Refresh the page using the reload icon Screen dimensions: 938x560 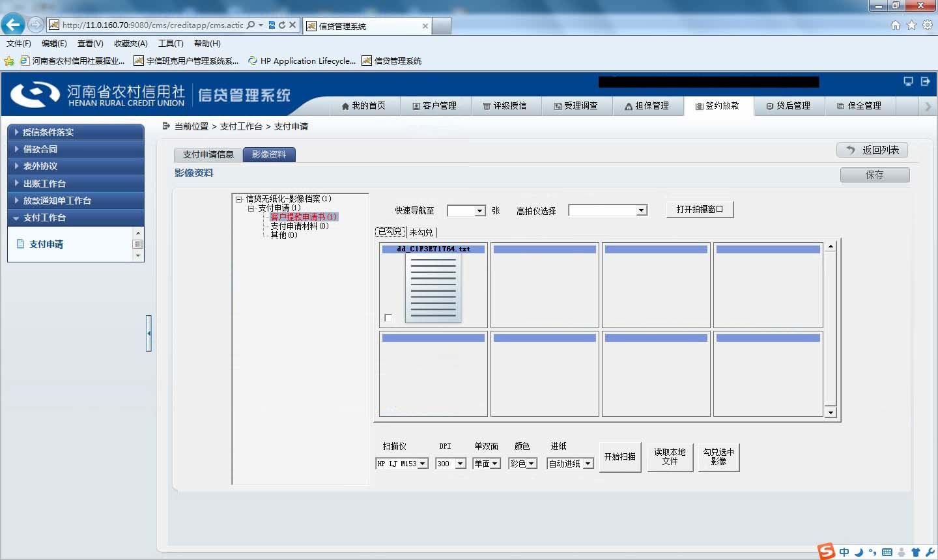(282, 25)
